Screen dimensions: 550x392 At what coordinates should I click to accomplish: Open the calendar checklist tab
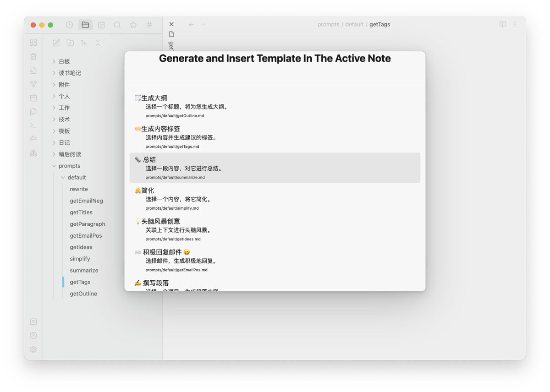pyautogui.click(x=101, y=25)
